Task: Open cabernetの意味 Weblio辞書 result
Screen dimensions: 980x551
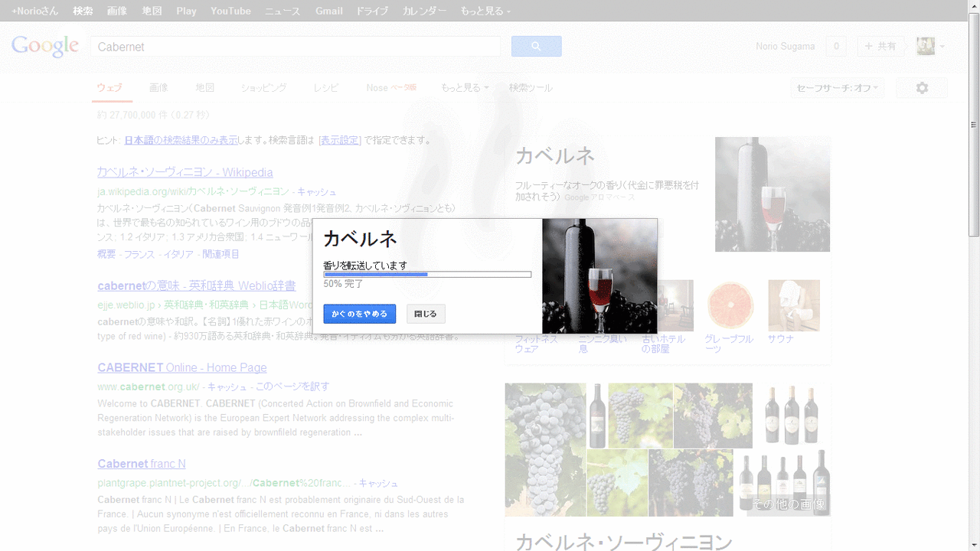Action: click(197, 285)
